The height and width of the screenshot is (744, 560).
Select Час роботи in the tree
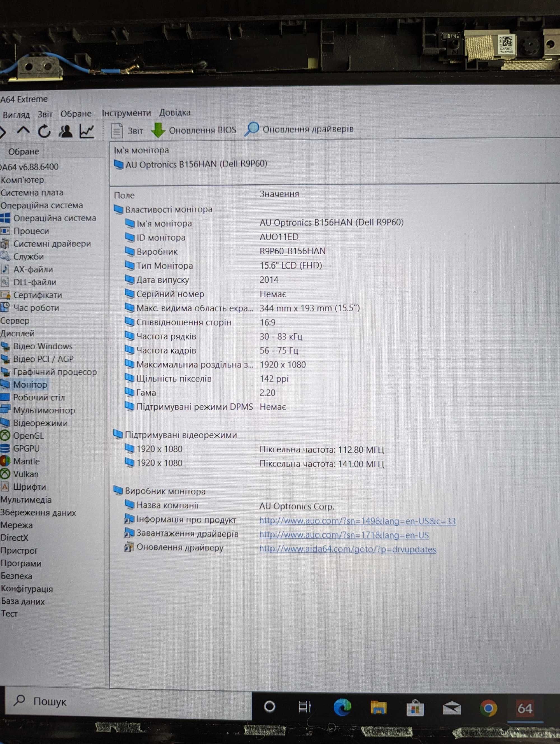[30, 307]
